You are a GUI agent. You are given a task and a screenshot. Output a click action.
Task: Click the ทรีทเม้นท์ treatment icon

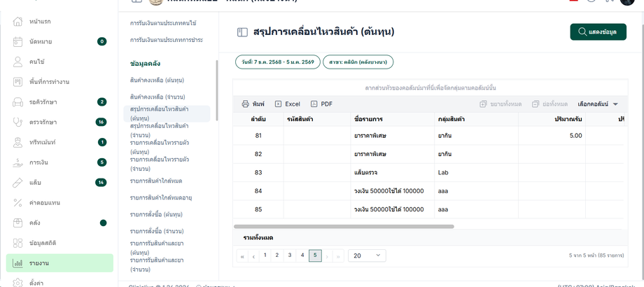pyautogui.click(x=17, y=142)
